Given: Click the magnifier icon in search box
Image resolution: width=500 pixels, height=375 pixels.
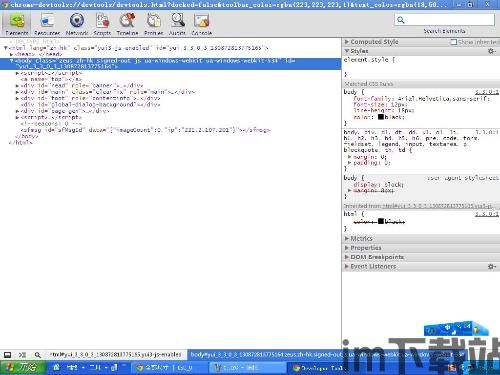Looking at the screenshot, I should pyautogui.click(x=401, y=20).
